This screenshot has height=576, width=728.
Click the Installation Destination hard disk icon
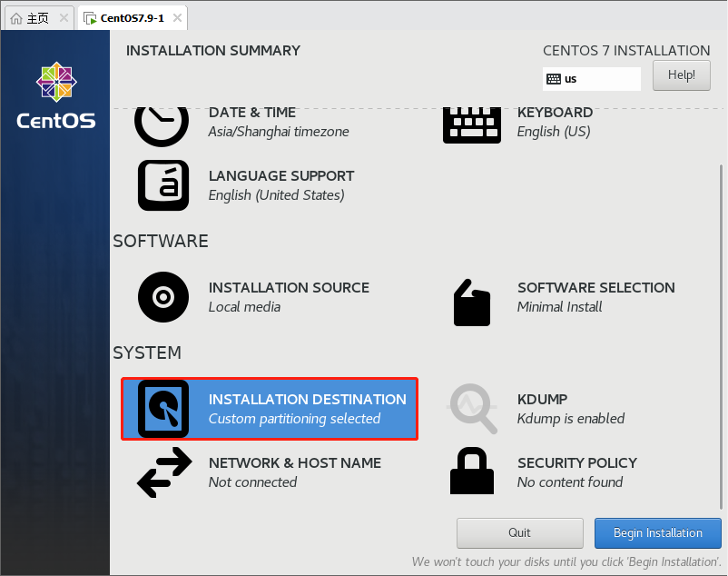pyautogui.click(x=163, y=409)
